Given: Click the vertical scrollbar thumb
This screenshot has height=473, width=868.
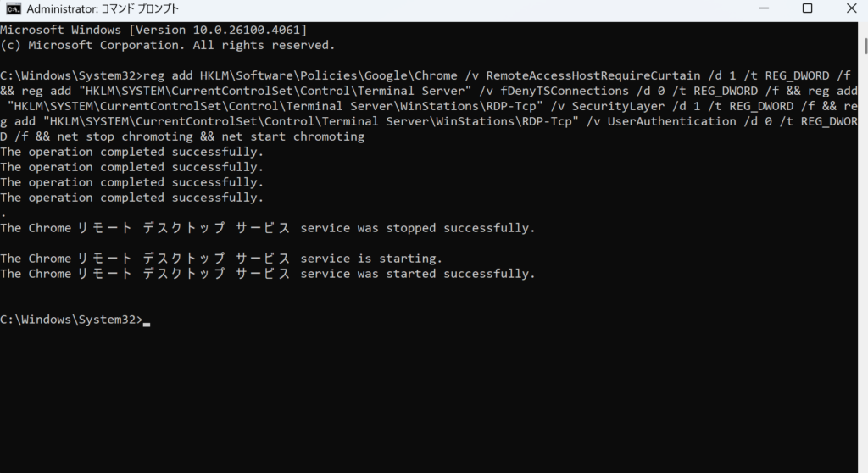Looking at the screenshot, I should pos(865,46).
